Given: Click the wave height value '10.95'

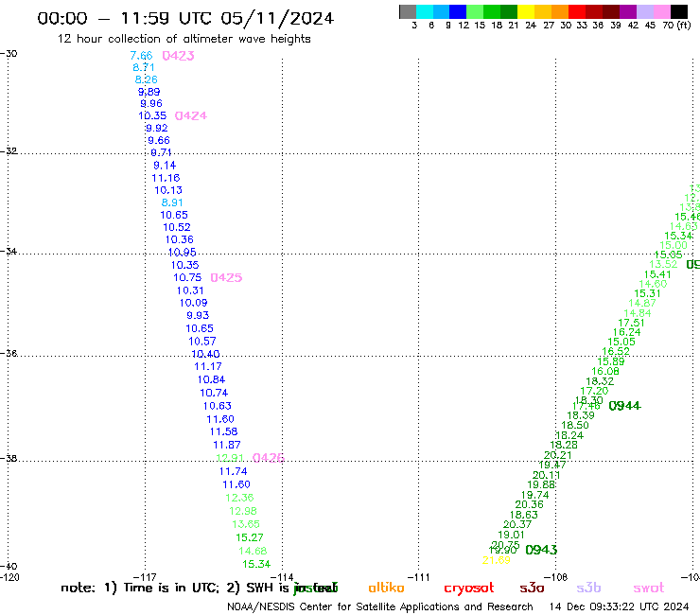Looking at the screenshot, I should coord(183,253).
